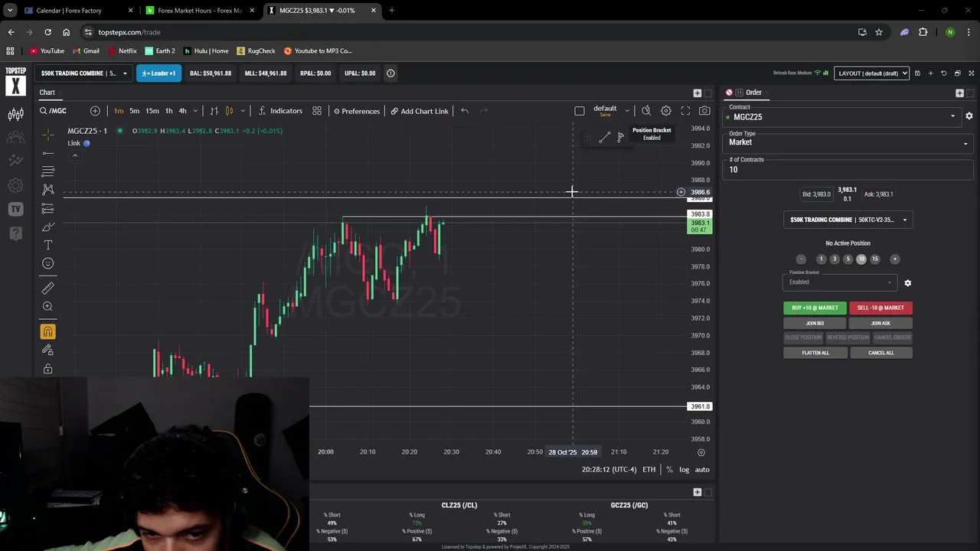
Task: Set quantity preset to 1 contract
Action: [821, 259]
